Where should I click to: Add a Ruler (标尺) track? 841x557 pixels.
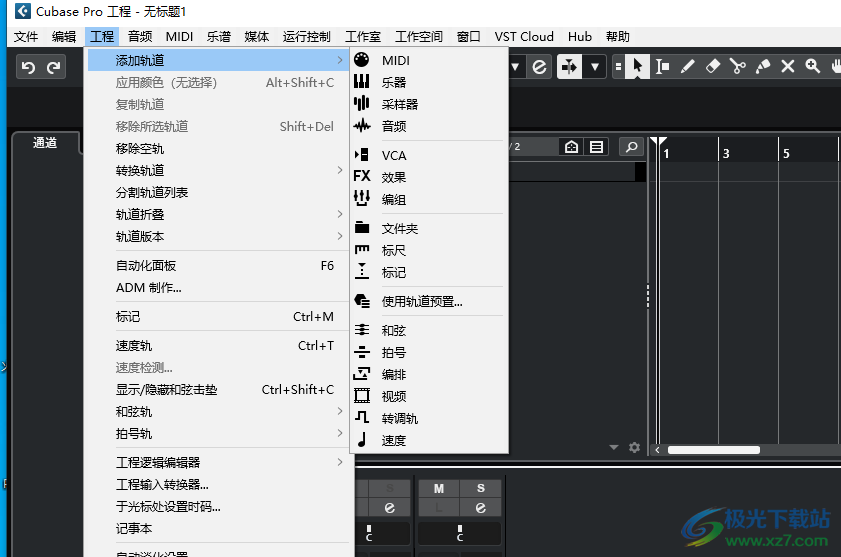[429, 250]
